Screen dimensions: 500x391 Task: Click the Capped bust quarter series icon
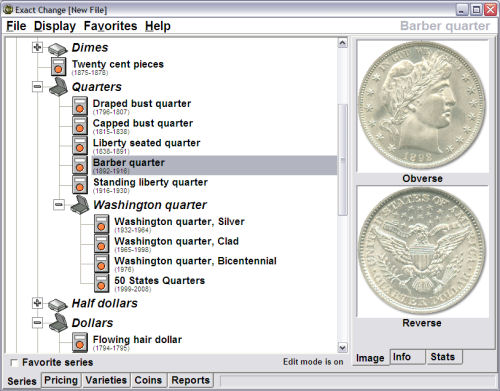tap(80, 125)
